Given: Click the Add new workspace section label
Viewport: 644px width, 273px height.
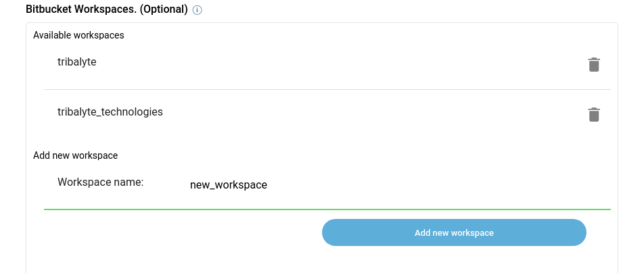Looking at the screenshot, I should pyautogui.click(x=76, y=155).
